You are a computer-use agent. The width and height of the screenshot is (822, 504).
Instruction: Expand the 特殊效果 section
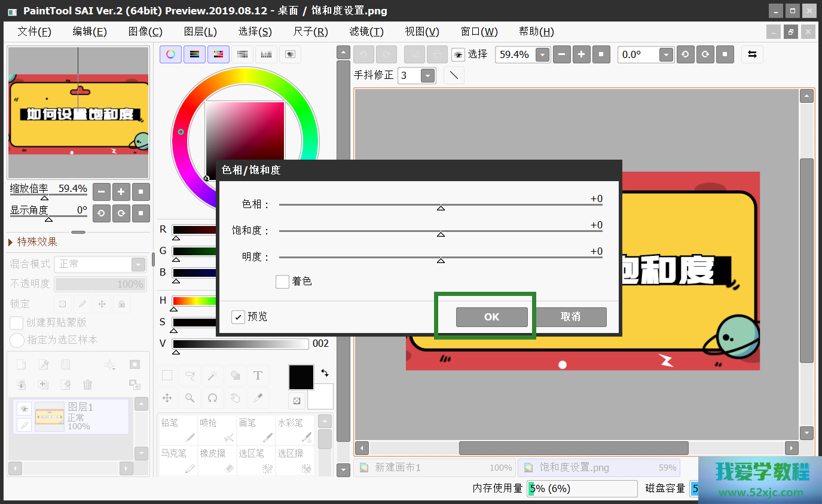[x=11, y=242]
